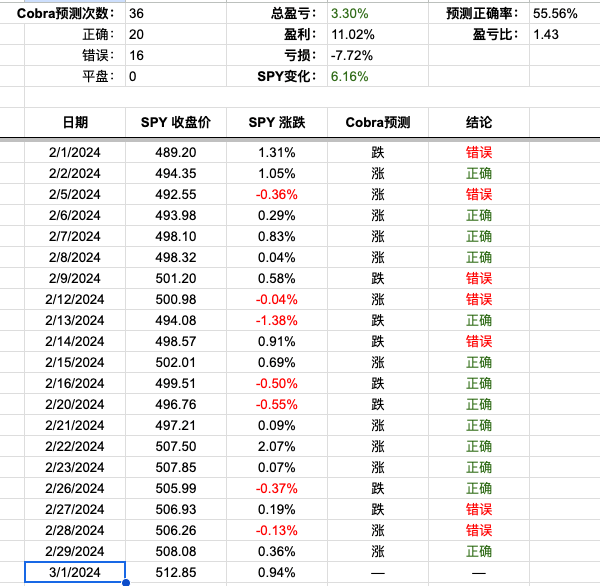The width and height of the screenshot is (600, 586).
Task: Click the 0.94% change cell
Action: coord(277,572)
